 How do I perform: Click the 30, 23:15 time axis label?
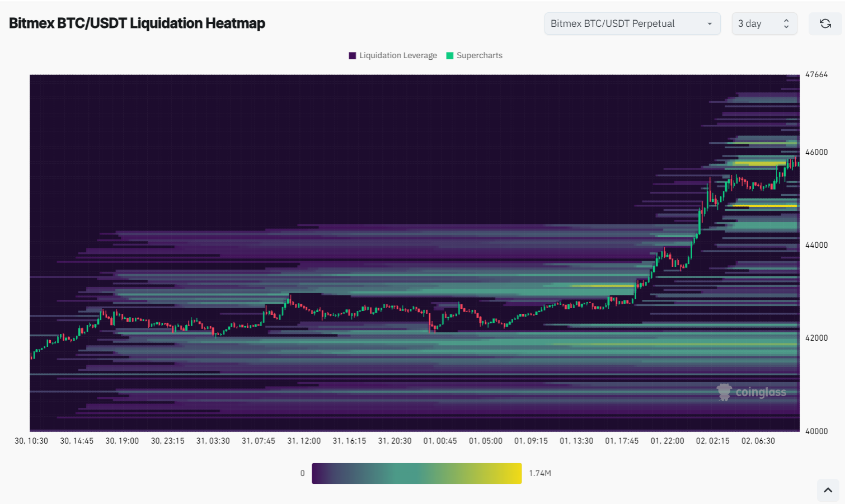pos(167,441)
